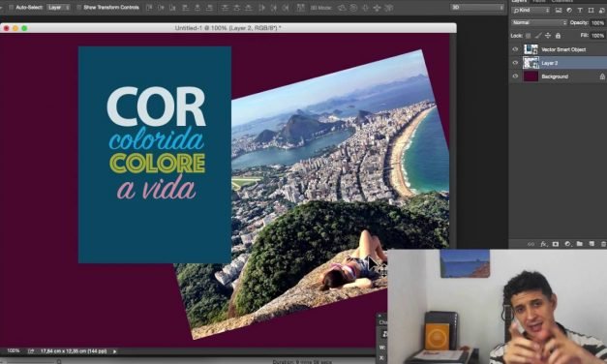This screenshot has width=607, height=364.
Task: Enable the Auto-Select checkbox
Action: [x=12, y=8]
